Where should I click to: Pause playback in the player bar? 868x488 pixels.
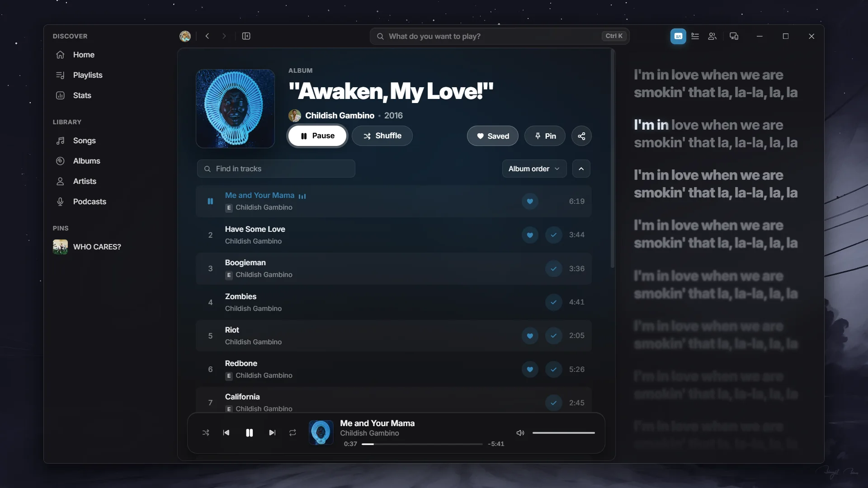pos(249,433)
